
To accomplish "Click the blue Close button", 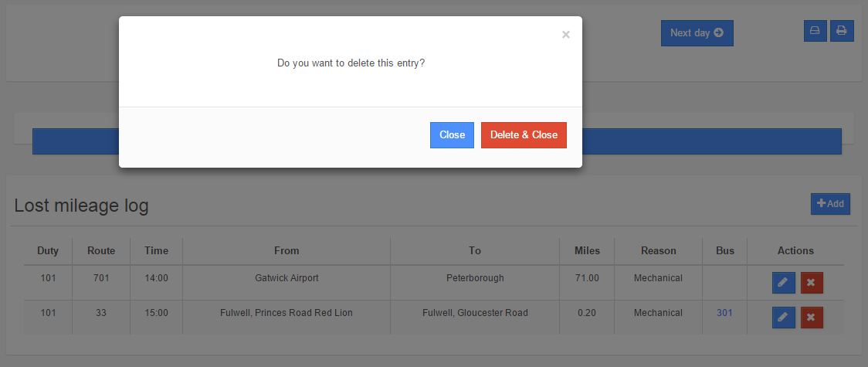I will (x=452, y=135).
